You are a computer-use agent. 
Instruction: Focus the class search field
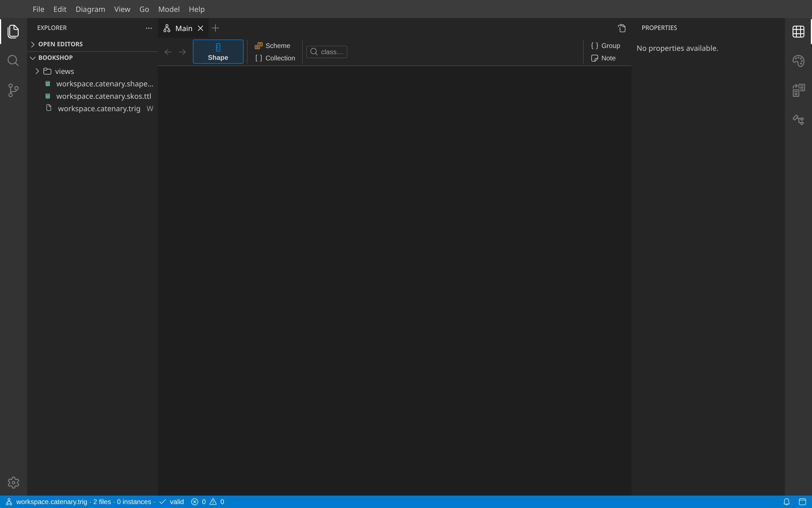(326, 52)
